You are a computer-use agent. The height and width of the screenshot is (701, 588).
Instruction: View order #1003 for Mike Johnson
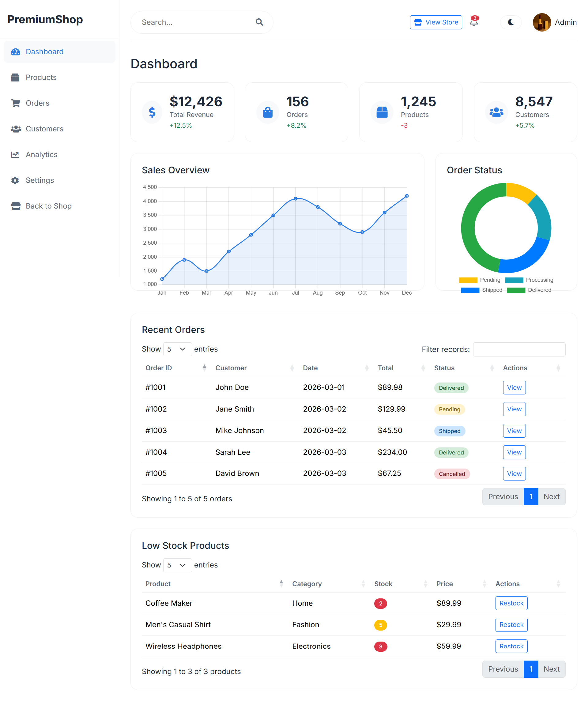(514, 431)
